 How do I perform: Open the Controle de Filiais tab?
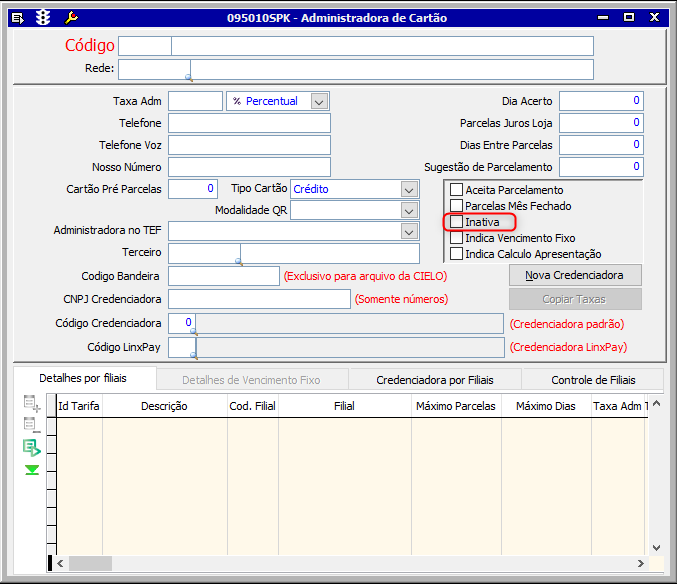(593, 380)
